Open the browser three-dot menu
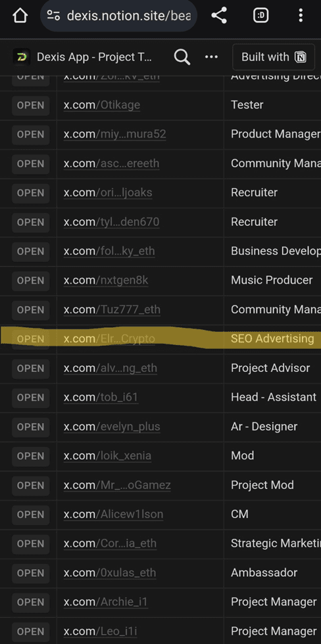 coord(301,16)
